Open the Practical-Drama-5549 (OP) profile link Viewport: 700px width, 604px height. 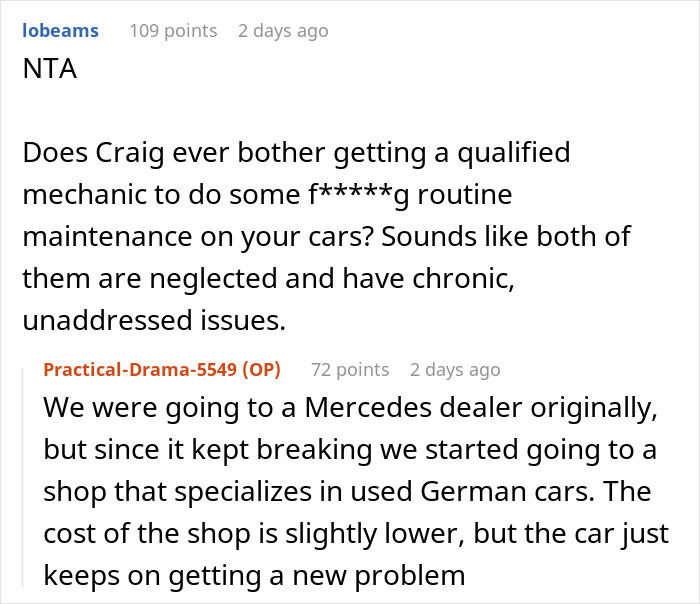tap(162, 370)
